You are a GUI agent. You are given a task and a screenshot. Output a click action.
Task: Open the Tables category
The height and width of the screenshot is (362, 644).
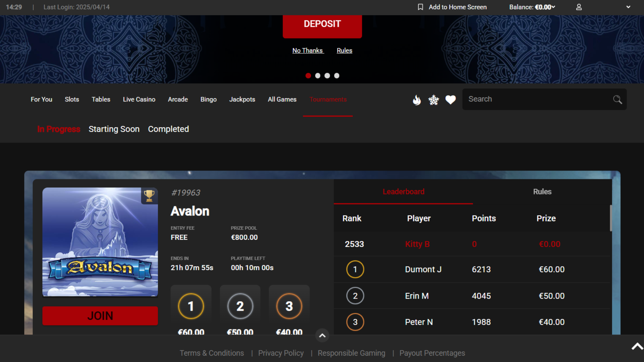(x=101, y=100)
